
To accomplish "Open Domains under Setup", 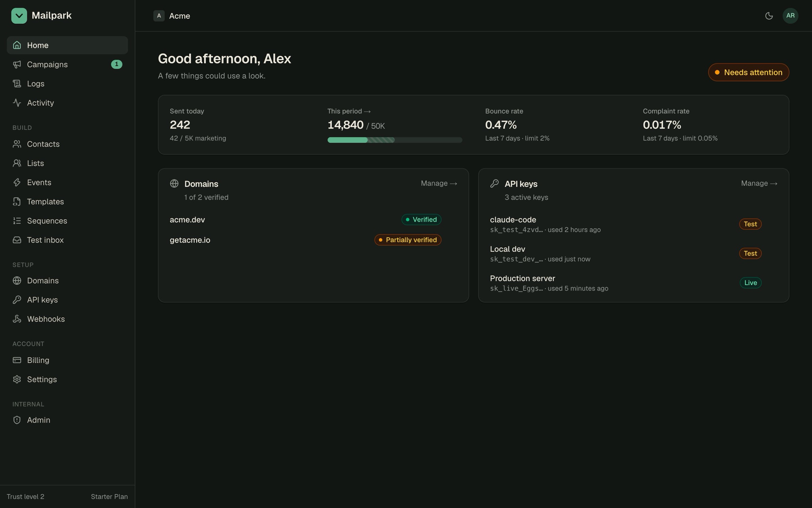I will [67, 280].
